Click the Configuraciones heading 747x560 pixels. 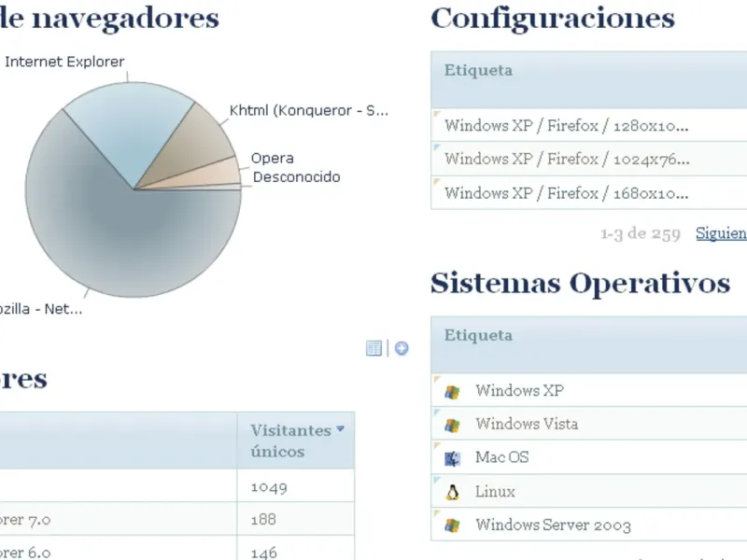click(553, 19)
